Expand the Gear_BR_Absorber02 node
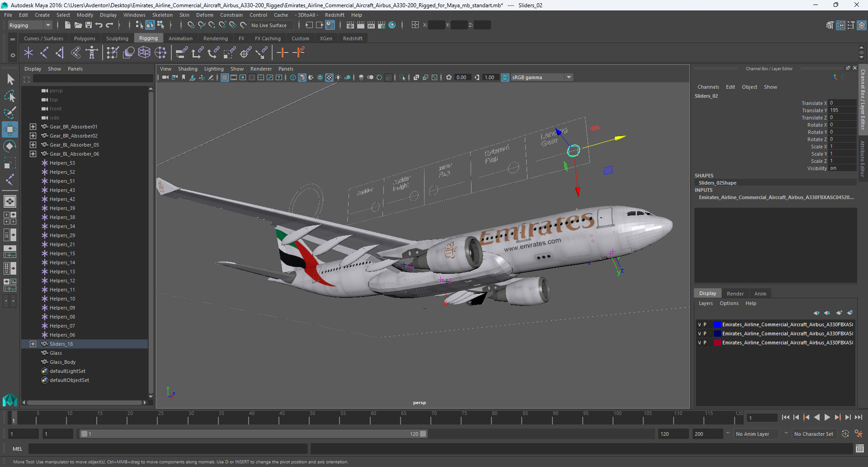This screenshot has height=467, width=868. point(33,136)
